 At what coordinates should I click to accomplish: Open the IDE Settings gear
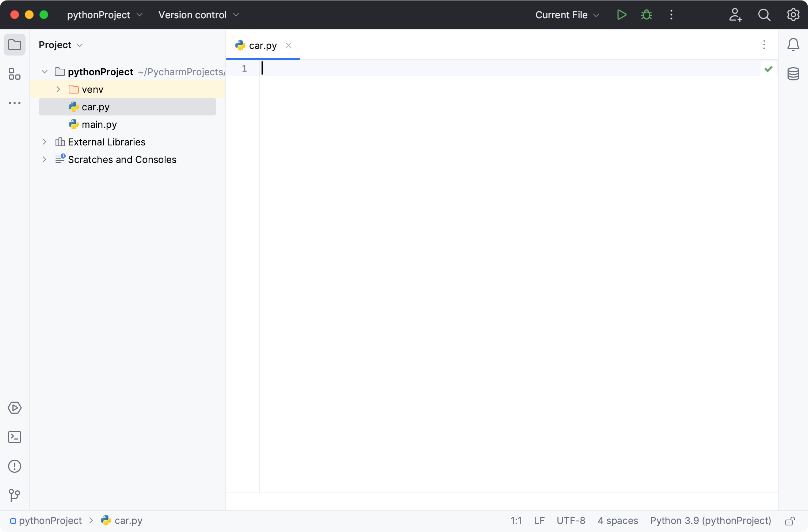pyautogui.click(x=793, y=15)
